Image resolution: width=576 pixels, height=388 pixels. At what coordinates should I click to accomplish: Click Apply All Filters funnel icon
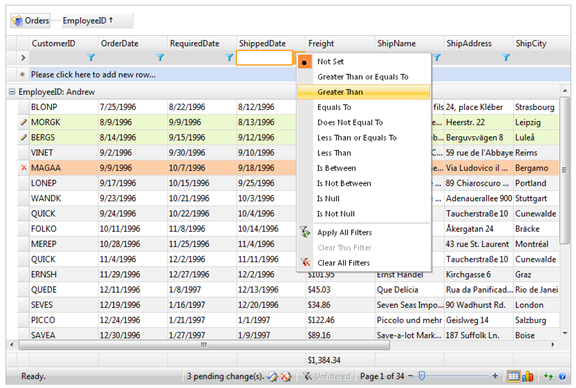pyautogui.click(x=305, y=232)
